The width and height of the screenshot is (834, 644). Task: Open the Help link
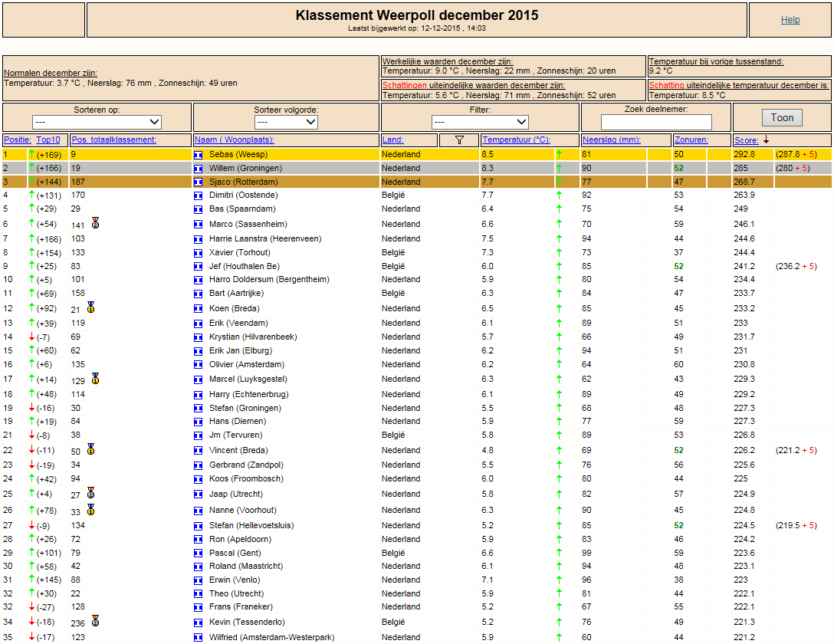[x=790, y=20]
